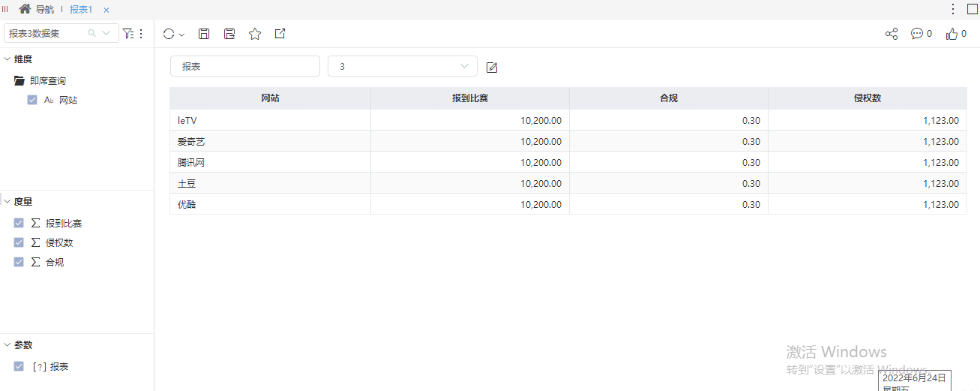The image size is (980, 391).
Task: Click the refresh icon in toolbar
Action: (169, 34)
